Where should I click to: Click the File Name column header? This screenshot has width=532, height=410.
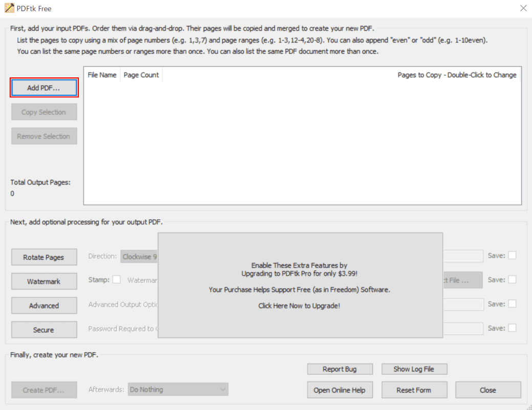(x=102, y=75)
